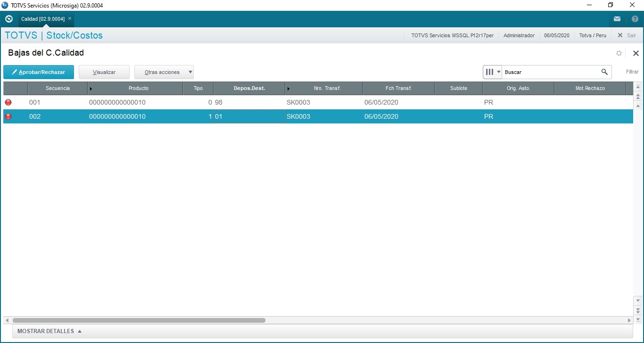Screen dimensions: 644x343
Task: Close the Calidad [02.9.0004] tab
Action: tap(70, 19)
